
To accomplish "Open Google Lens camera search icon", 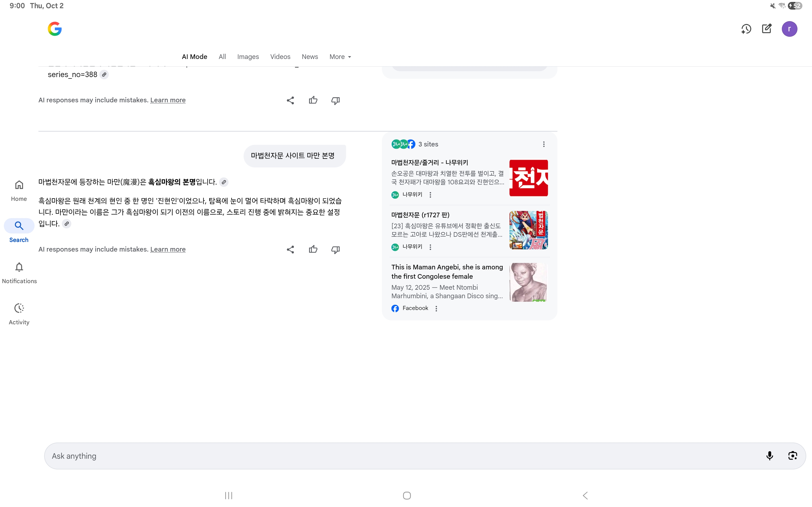I will click(x=792, y=455).
